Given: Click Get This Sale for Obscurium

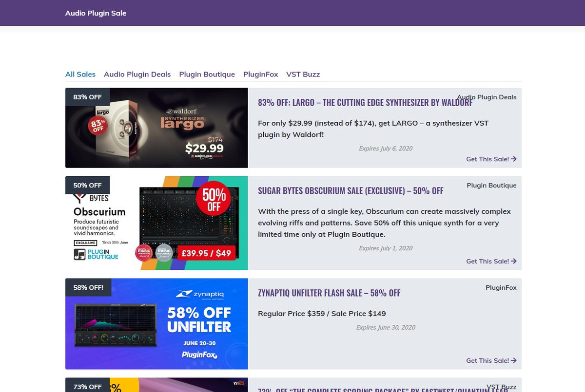Looking at the screenshot, I should pyautogui.click(x=491, y=261).
